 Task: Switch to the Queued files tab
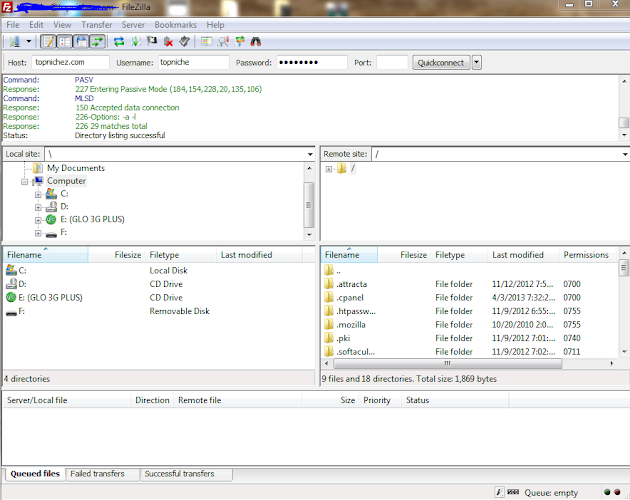35,474
